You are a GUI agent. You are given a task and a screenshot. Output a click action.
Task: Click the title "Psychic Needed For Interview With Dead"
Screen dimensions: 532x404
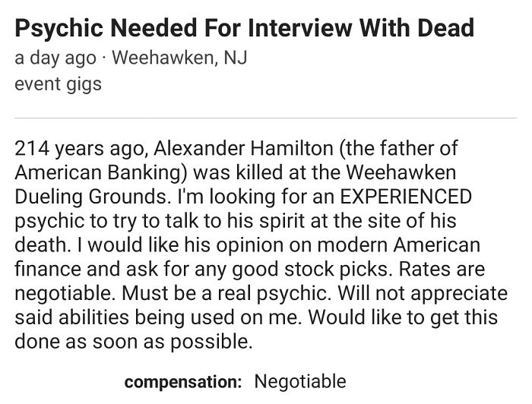pos(245,28)
